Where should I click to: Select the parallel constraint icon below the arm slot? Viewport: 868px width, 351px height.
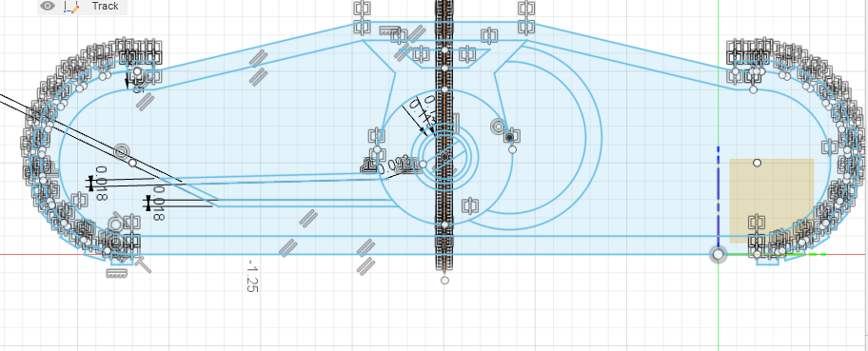coord(308,218)
